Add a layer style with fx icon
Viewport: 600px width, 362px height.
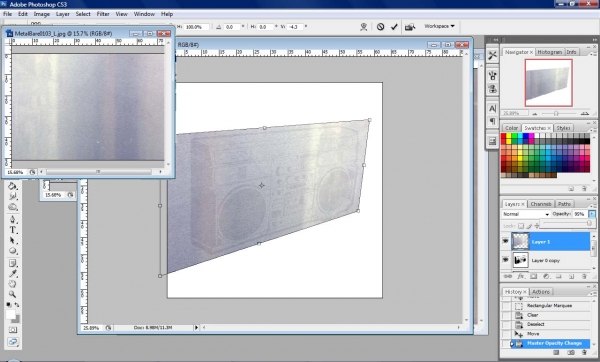[520, 276]
